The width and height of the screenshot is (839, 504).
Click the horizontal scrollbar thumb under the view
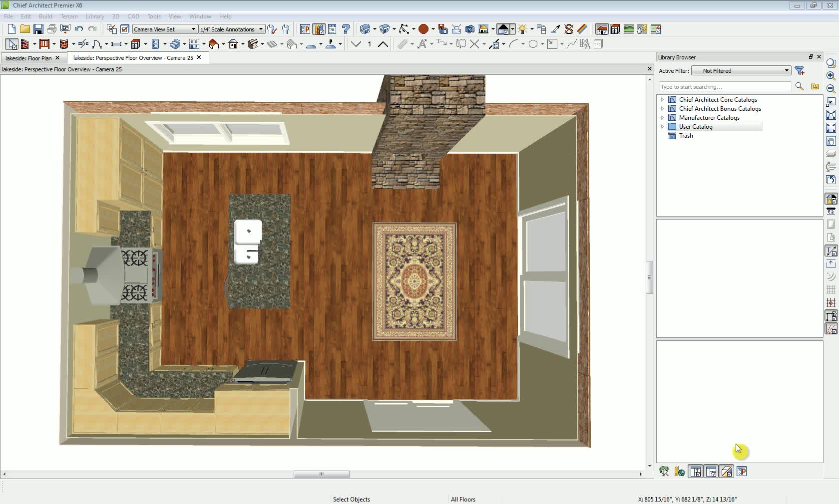tap(321, 474)
